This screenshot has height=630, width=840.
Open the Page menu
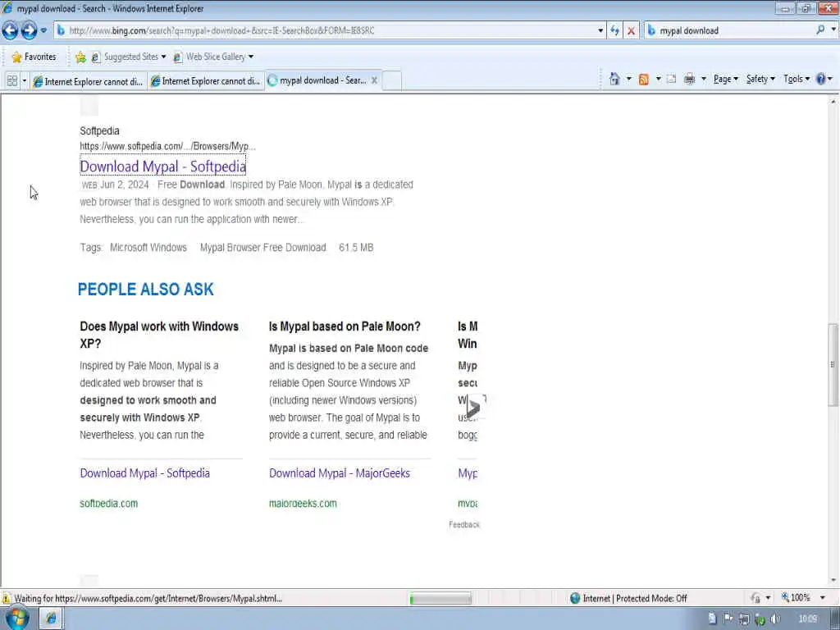point(725,79)
